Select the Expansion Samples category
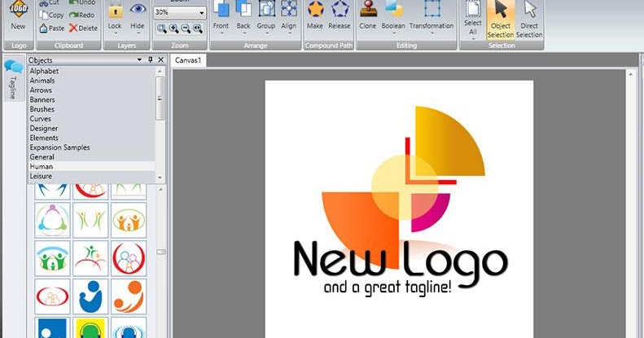Viewport: 644px width, 338px height. click(91, 147)
